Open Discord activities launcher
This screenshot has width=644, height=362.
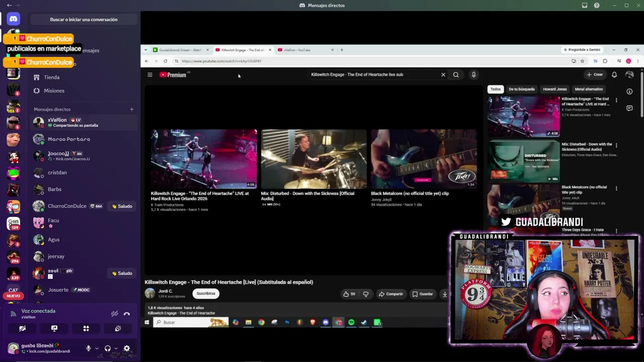click(86, 328)
